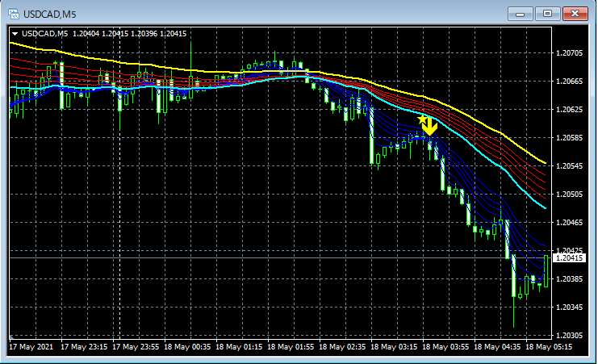Click the 1.20705 price scale label
The width and height of the screenshot is (598, 364).
coord(570,53)
